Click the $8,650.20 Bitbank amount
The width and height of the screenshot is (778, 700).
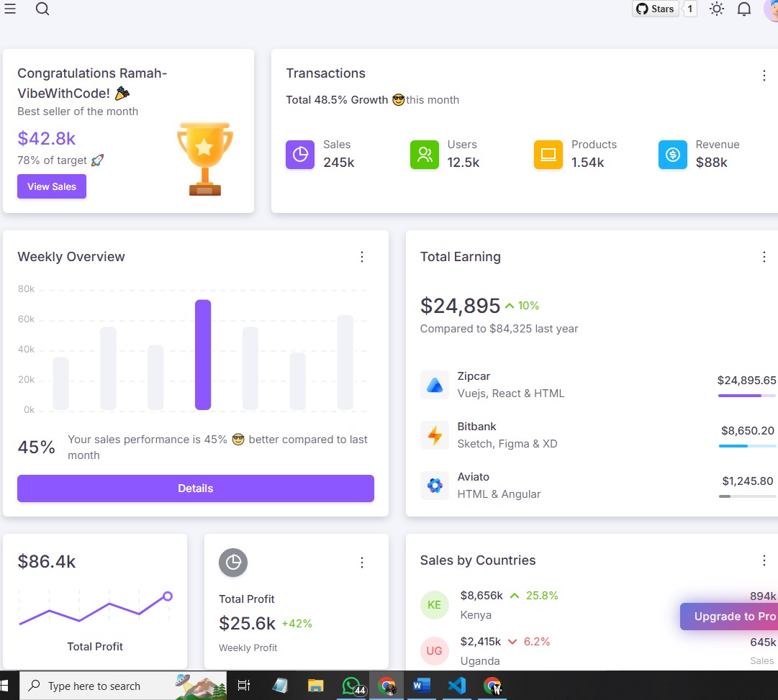(747, 431)
